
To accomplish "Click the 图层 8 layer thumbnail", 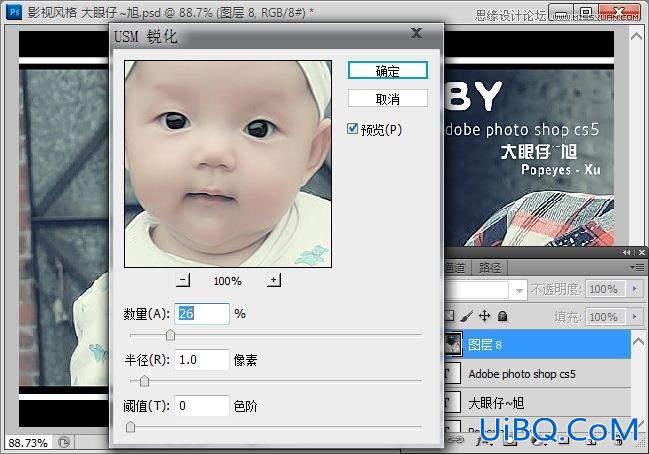I will point(452,345).
